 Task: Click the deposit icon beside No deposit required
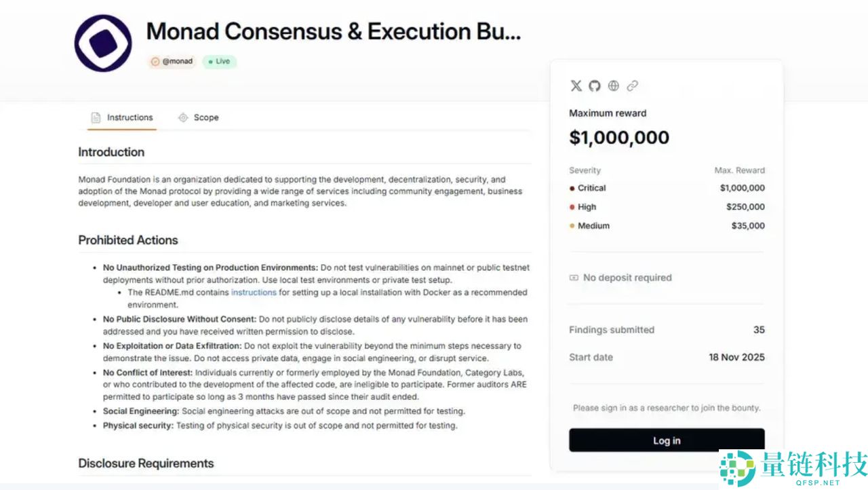click(x=574, y=278)
